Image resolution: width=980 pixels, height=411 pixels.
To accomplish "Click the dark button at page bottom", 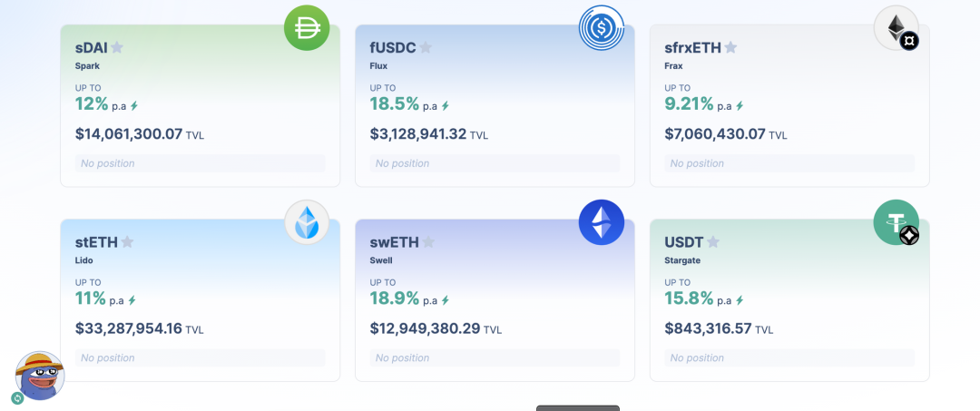I will click(x=577, y=407).
